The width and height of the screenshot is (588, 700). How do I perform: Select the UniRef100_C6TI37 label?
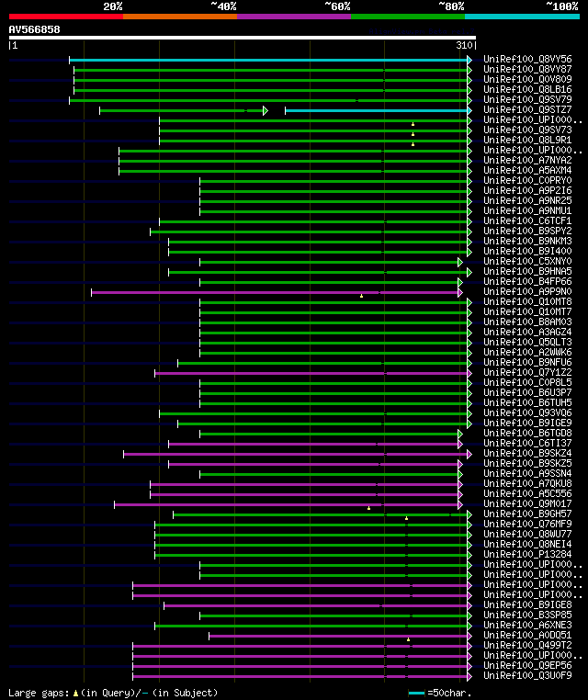coord(527,444)
